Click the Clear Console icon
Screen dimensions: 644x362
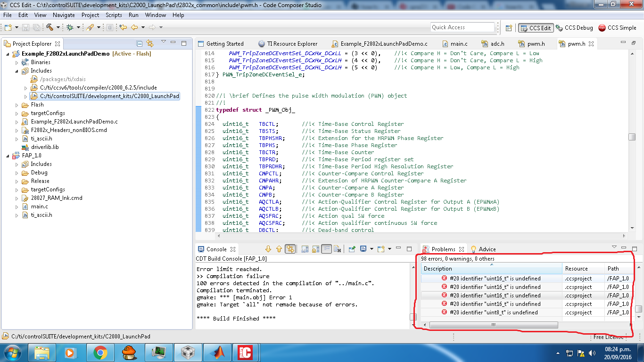pyautogui.click(x=338, y=249)
